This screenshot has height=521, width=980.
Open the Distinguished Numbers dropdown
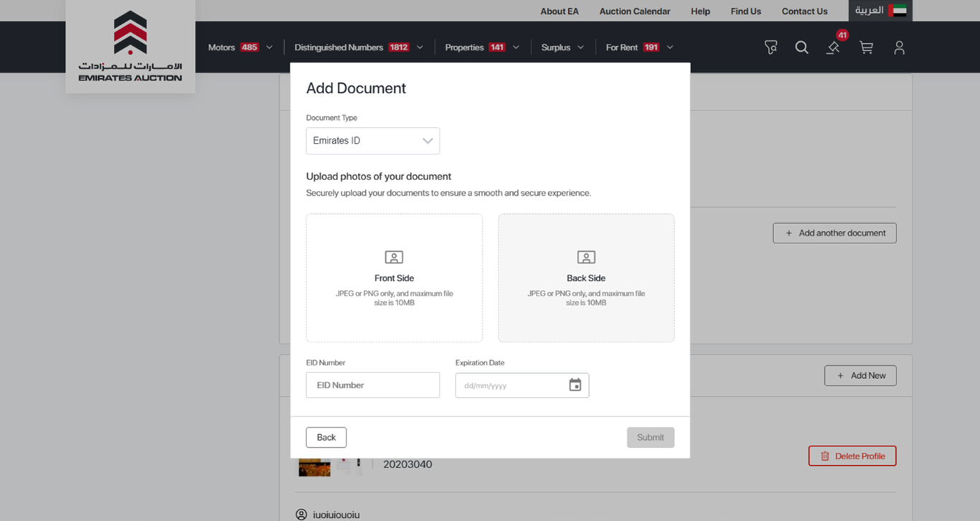point(358,47)
